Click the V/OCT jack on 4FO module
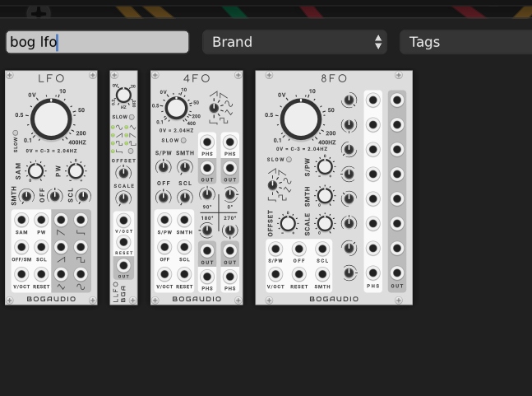Screen dimensions: 532x396 (x=164, y=274)
